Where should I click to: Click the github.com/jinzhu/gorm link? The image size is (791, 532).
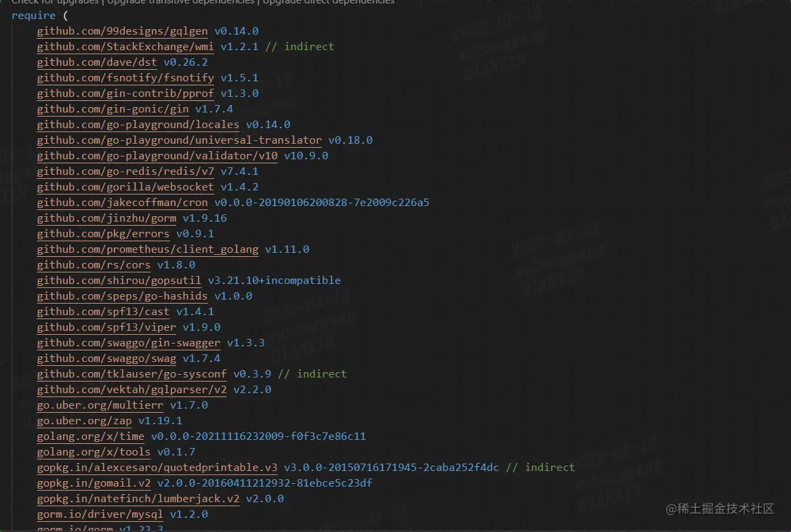pos(106,218)
